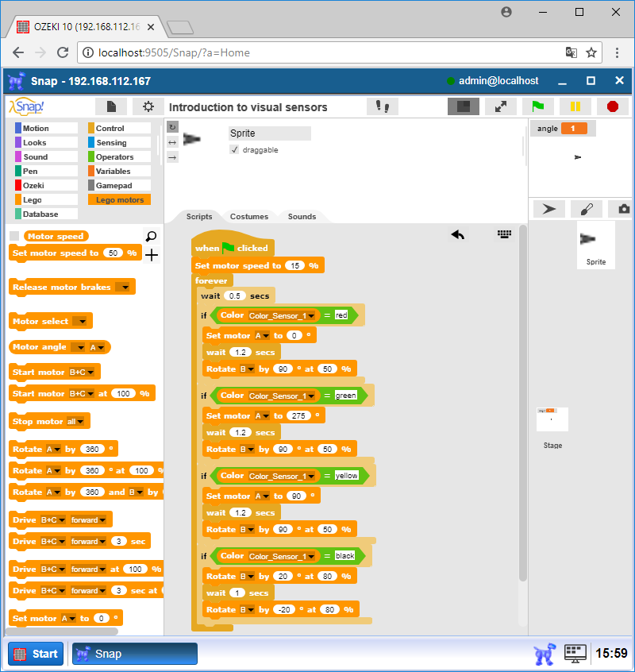This screenshot has width=635, height=672.
Task: Add a new turtle sprite
Action: [x=549, y=209]
